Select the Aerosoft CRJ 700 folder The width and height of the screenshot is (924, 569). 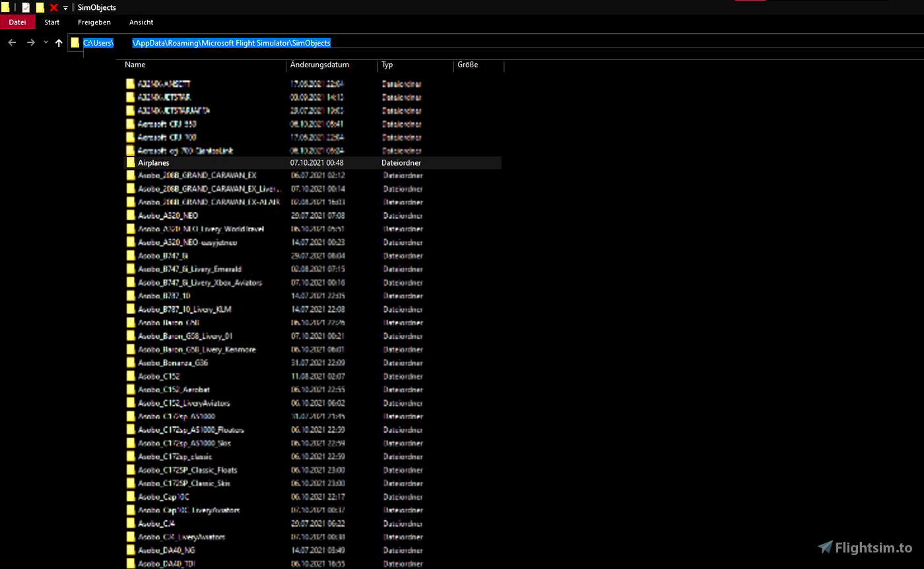point(167,137)
